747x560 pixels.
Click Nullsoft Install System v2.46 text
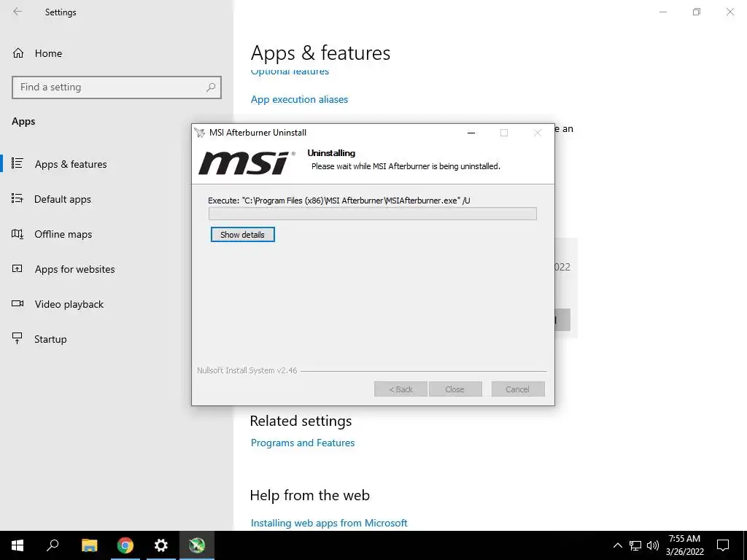point(247,370)
